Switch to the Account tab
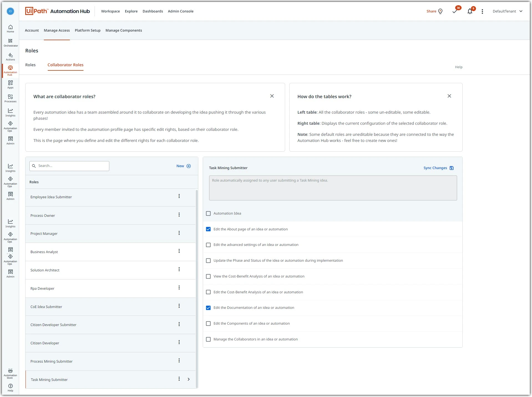The width and height of the screenshot is (532, 397). 32,30
